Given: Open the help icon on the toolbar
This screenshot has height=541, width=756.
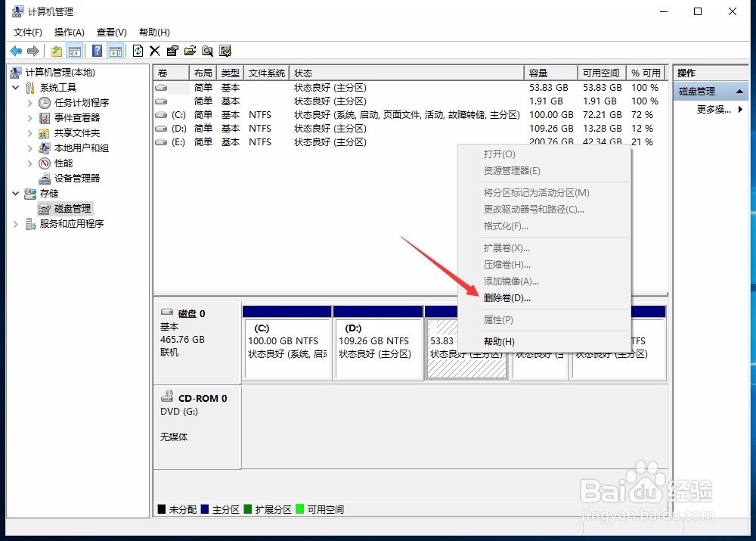Looking at the screenshot, I should [96, 51].
